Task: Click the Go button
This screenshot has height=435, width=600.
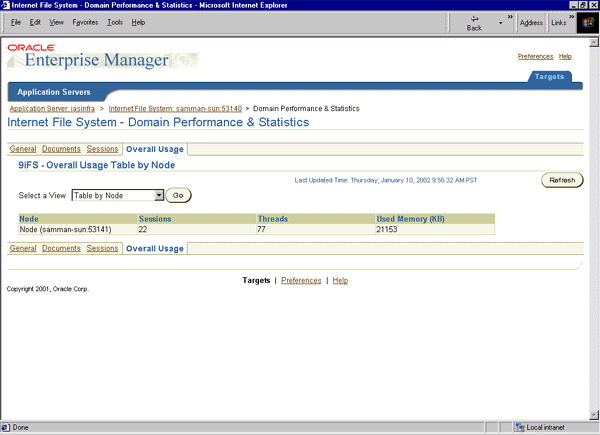Action: point(178,196)
